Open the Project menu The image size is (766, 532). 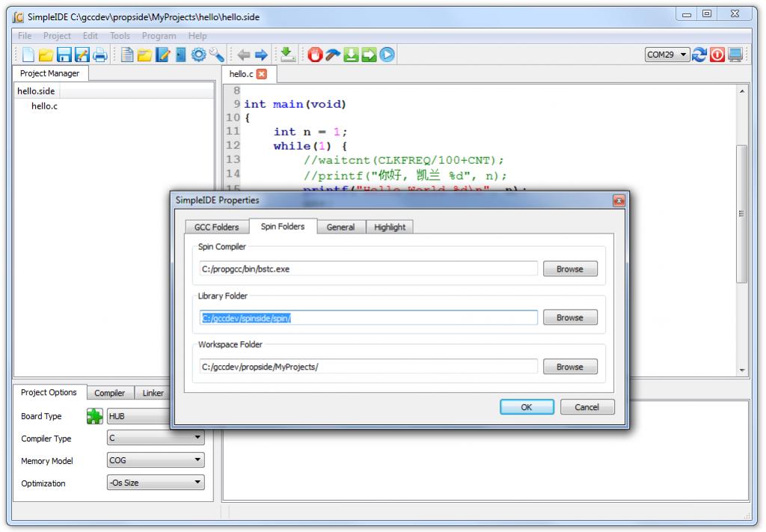click(x=57, y=36)
